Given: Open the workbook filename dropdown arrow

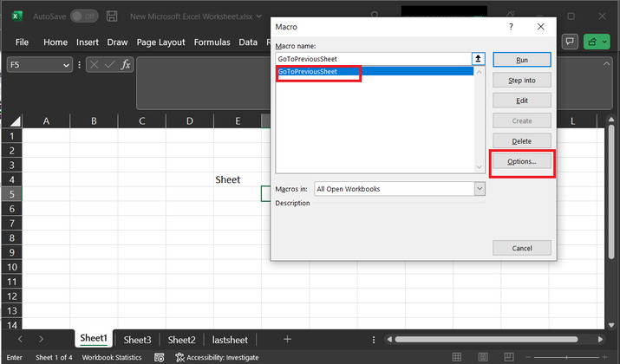Looking at the screenshot, I should [x=259, y=16].
